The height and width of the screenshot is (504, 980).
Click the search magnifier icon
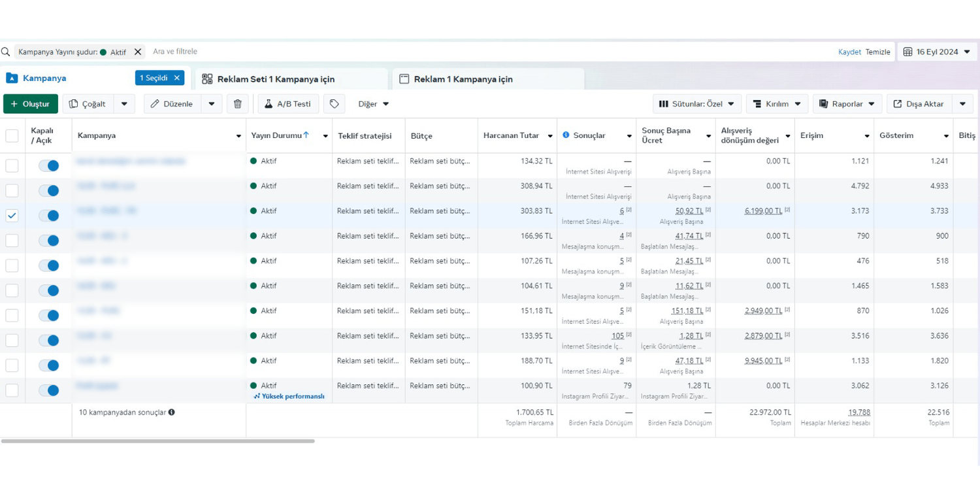coord(6,52)
